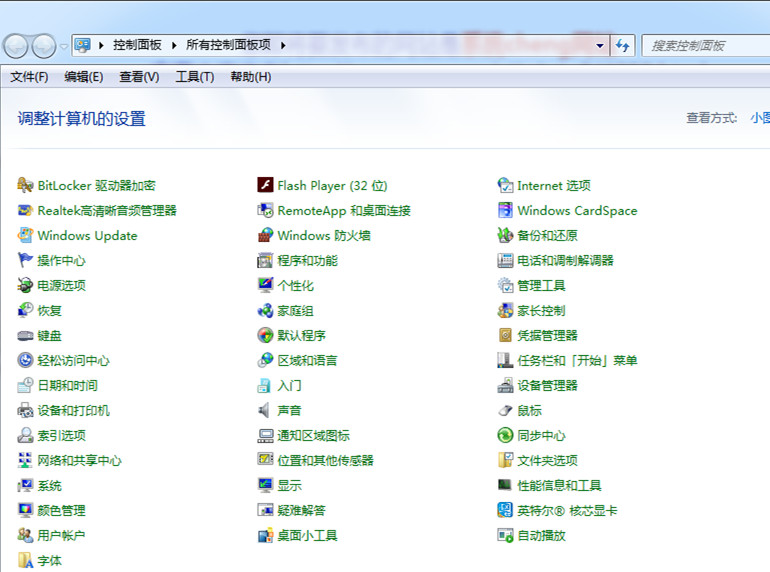Expand the root arrow before 控制面板 breadcrumb
Screen dimensions: 770x572
(x=101, y=46)
